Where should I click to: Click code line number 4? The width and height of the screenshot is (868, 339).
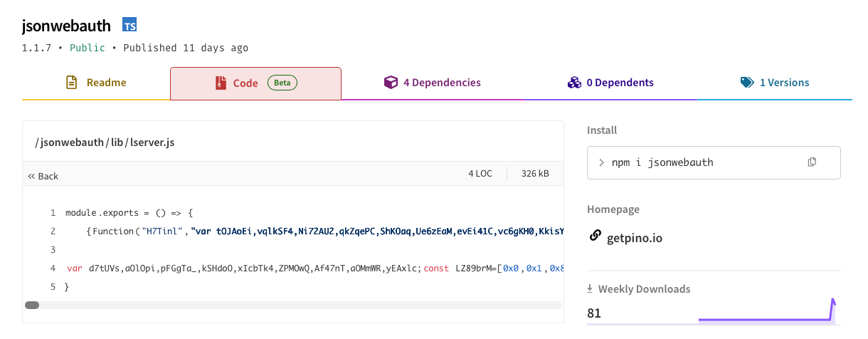(53, 268)
